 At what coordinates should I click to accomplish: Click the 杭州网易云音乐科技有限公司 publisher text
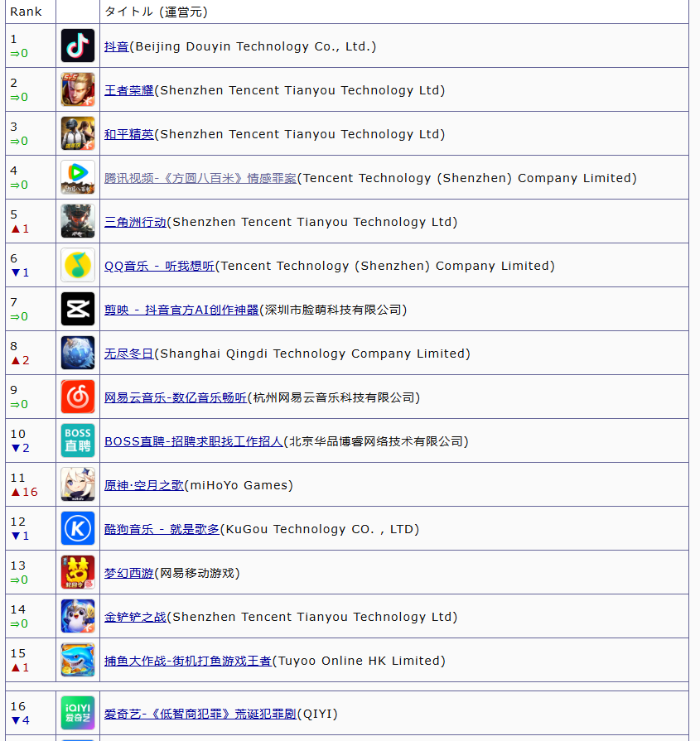334,398
